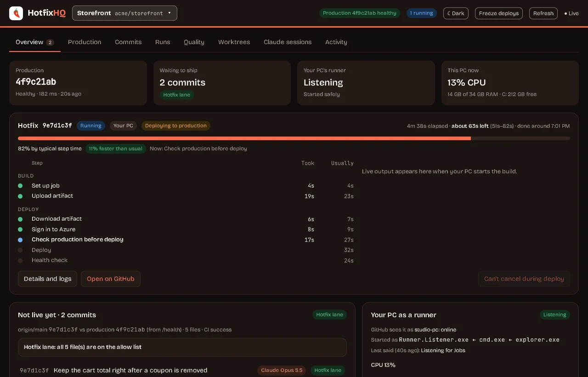Click the HotfixHQ chili pepper logo
This screenshot has height=377, width=588.
(16, 13)
